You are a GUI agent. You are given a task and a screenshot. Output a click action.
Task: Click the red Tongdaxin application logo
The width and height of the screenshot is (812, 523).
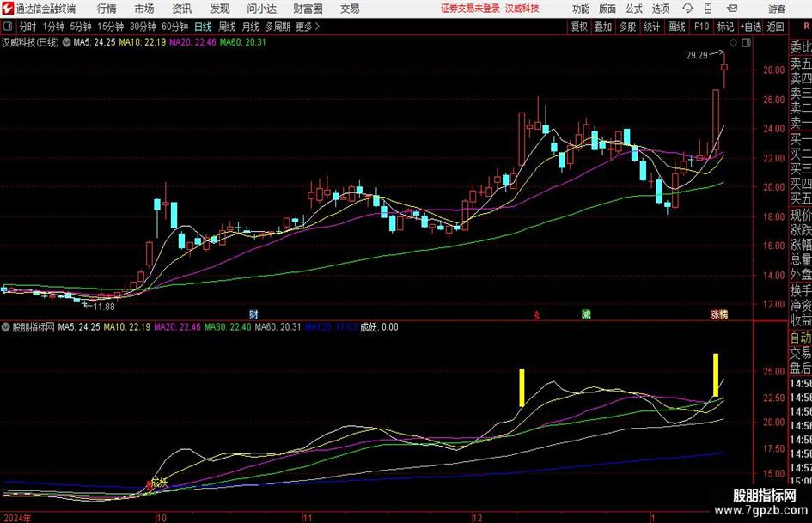coord(8,9)
